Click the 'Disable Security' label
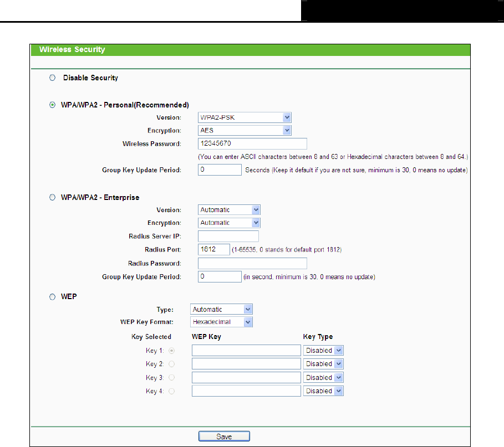The image size is (504, 447). click(x=90, y=78)
